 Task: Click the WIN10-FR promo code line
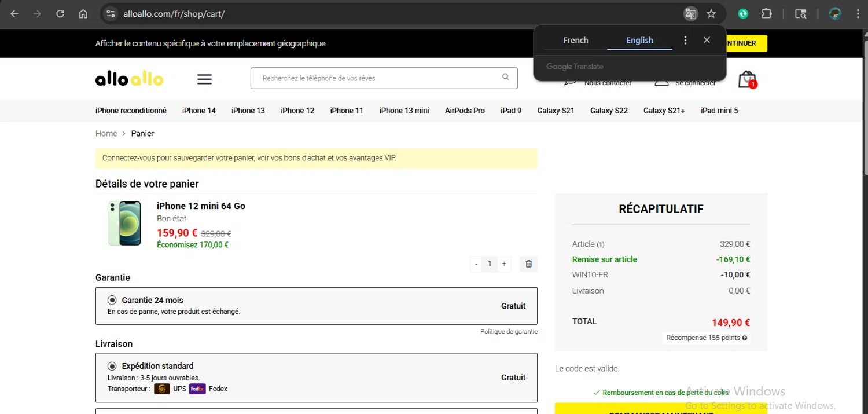(661, 275)
